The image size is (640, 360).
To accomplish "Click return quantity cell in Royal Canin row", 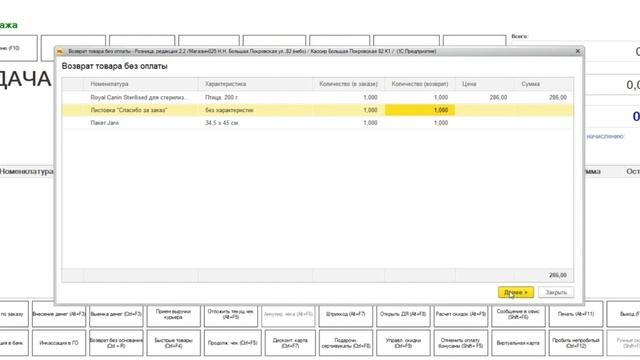I will tap(420, 97).
